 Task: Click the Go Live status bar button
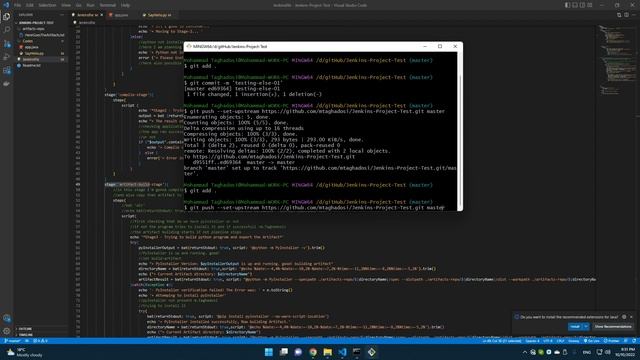[591, 341]
